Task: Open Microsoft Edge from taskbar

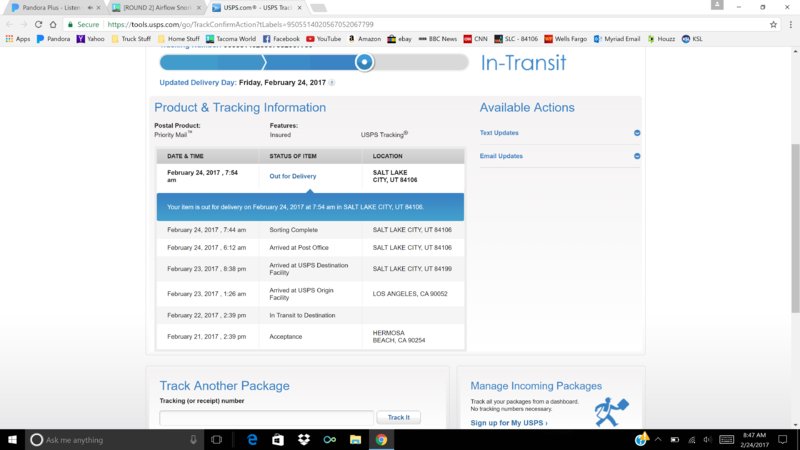Action: [x=252, y=440]
